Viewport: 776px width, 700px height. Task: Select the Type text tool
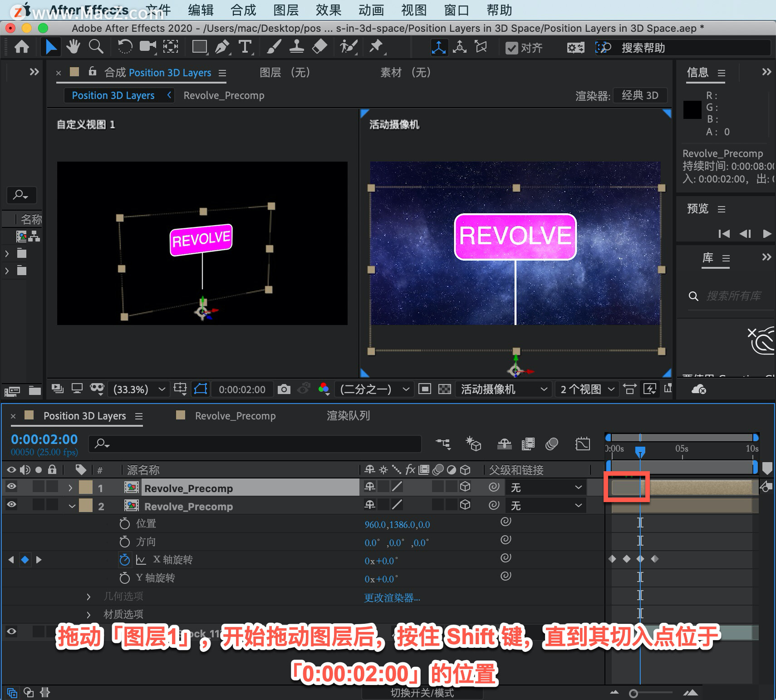click(x=245, y=47)
